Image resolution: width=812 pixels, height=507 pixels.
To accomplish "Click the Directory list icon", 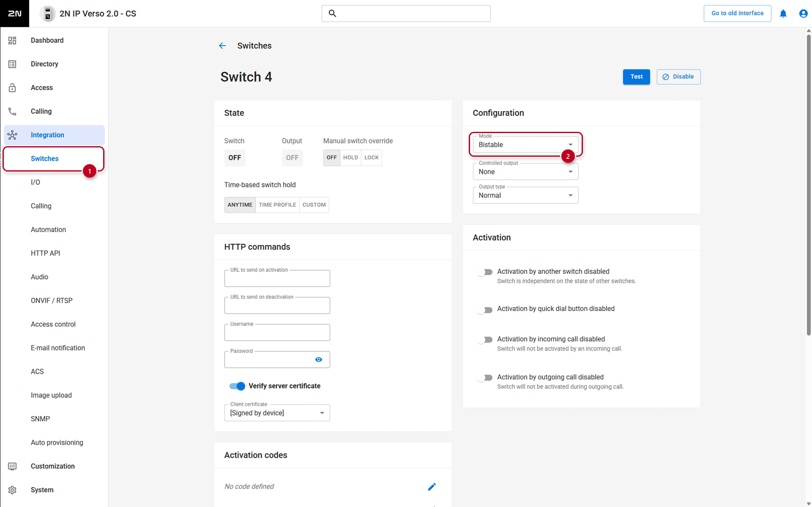I will pyautogui.click(x=12, y=64).
